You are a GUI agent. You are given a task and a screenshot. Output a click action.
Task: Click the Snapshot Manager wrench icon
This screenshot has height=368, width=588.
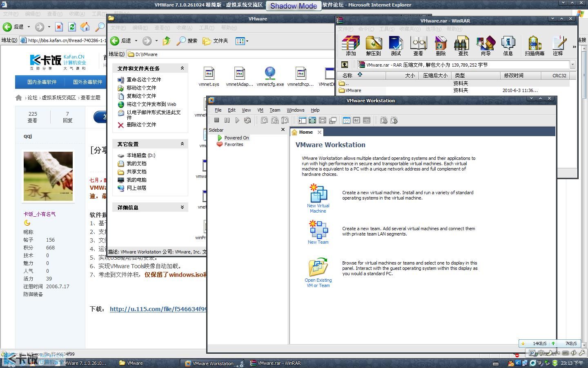point(285,120)
